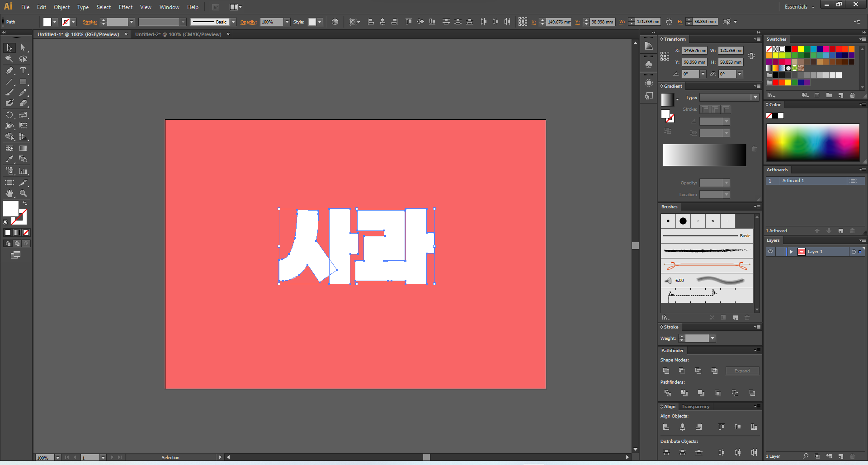Viewport: 868px width, 465px height.
Task: Open the zoom level dropdown in status bar
Action: point(58,458)
